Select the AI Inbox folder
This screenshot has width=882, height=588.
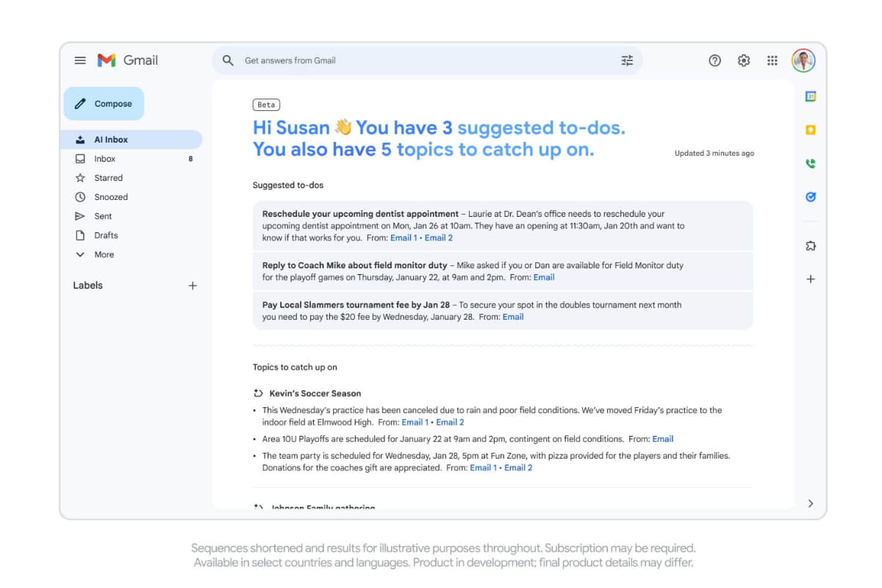[111, 140]
